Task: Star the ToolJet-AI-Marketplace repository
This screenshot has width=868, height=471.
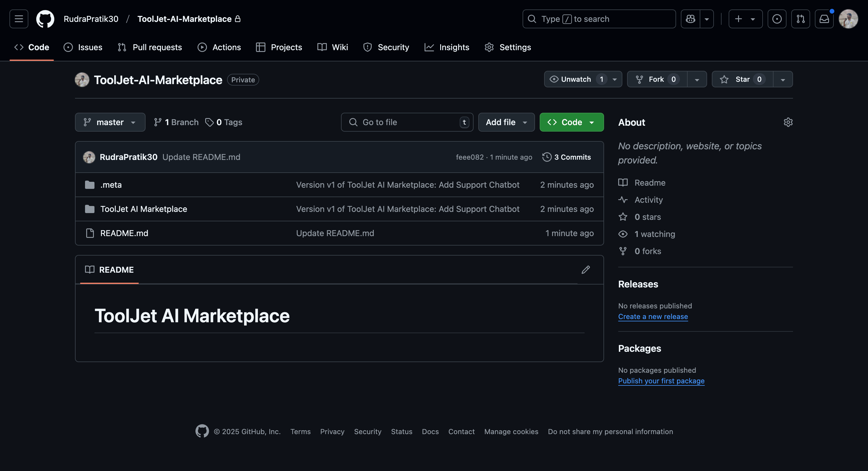Action: 742,79
